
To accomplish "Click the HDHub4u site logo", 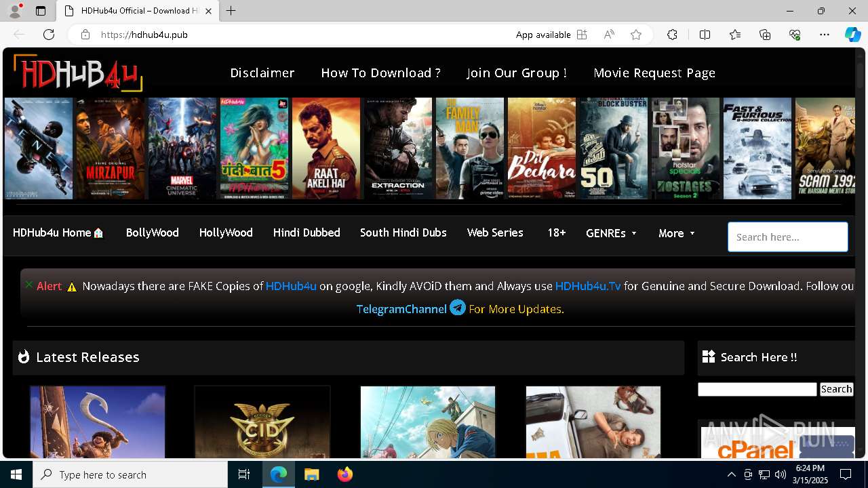I will pos(77,73).
